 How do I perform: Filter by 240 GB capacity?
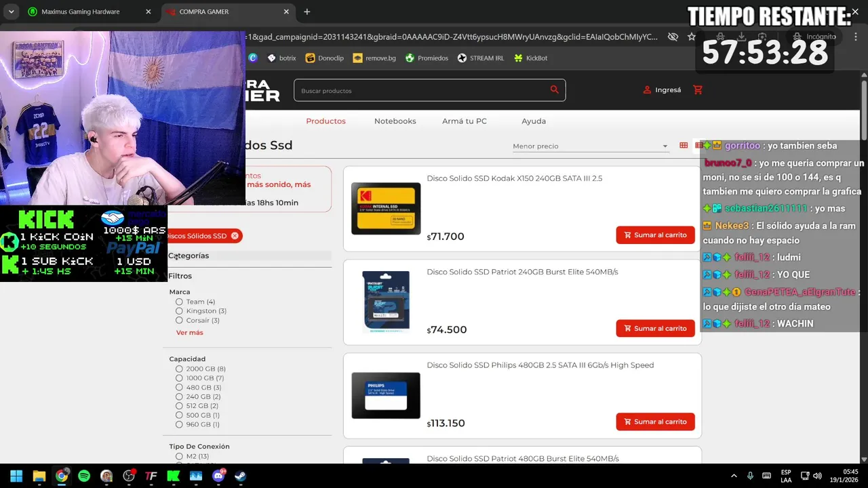[179, 396]
